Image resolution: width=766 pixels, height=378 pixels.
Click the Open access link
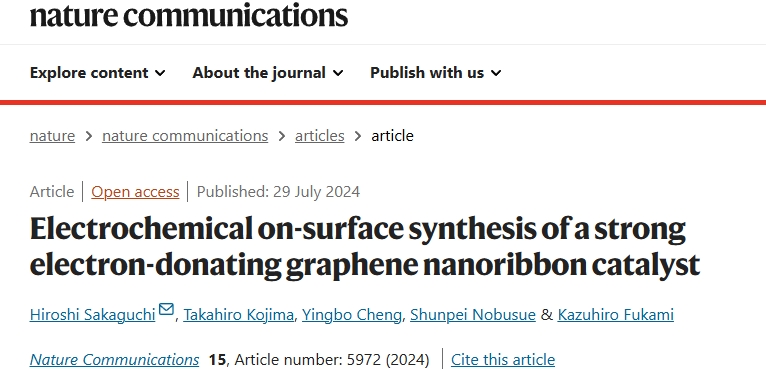coord(135,191)
